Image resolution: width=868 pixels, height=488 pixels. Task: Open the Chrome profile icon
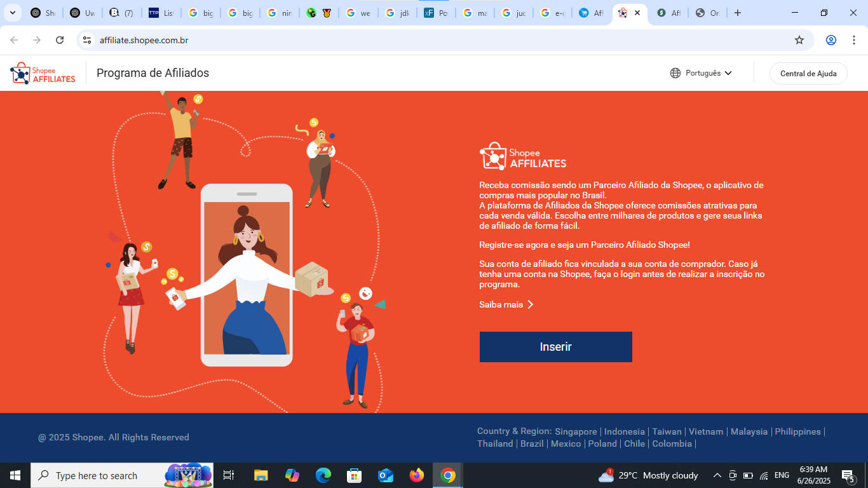[831, 40]
